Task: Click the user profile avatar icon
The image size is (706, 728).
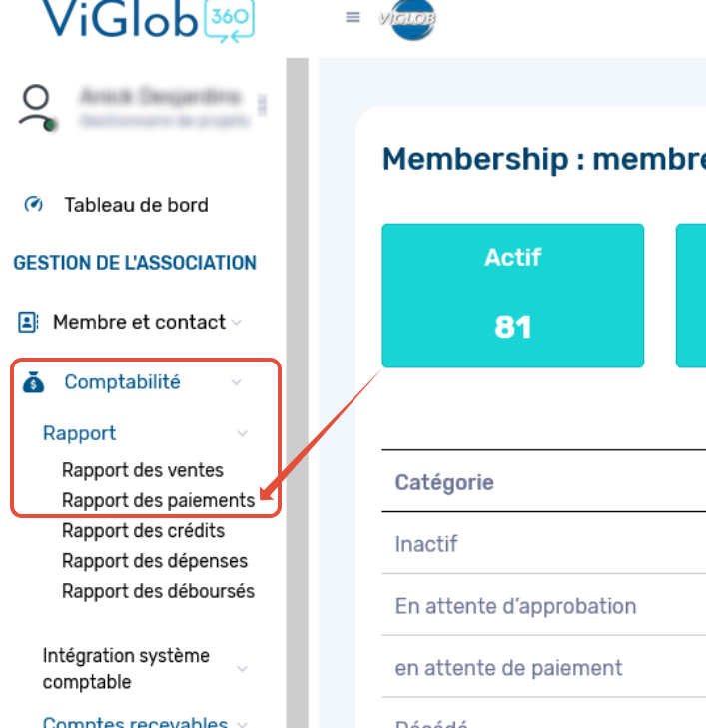Action: pyautogui.click(x=37, y=108)
